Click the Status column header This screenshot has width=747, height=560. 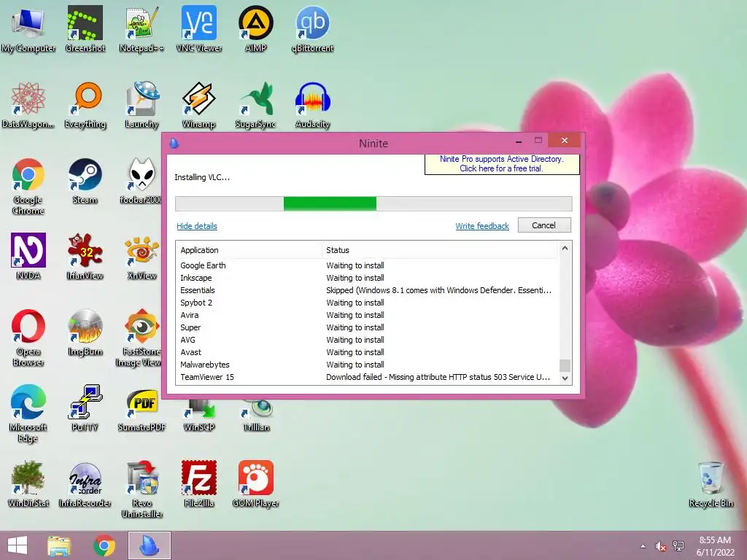(x=439, y=250)
